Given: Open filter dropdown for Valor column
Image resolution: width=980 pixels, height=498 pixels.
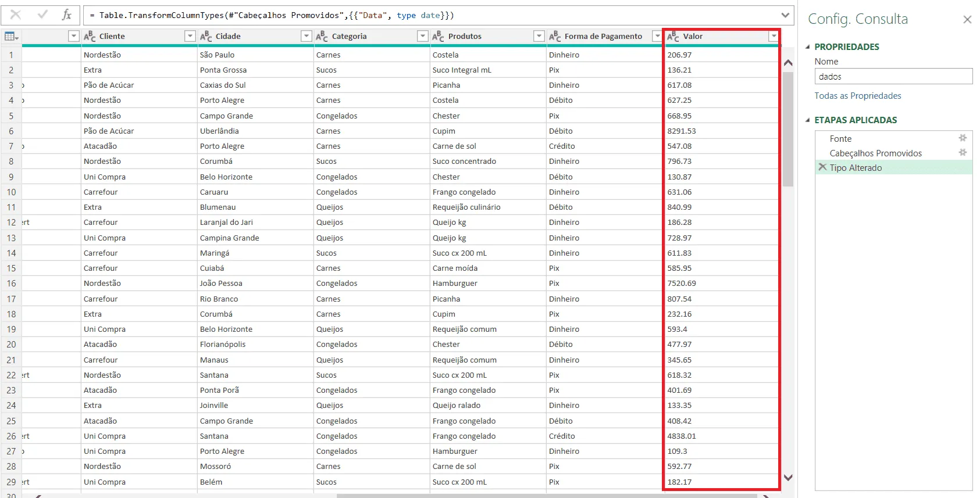Looking at the screenshot, I should coord(773,37).
